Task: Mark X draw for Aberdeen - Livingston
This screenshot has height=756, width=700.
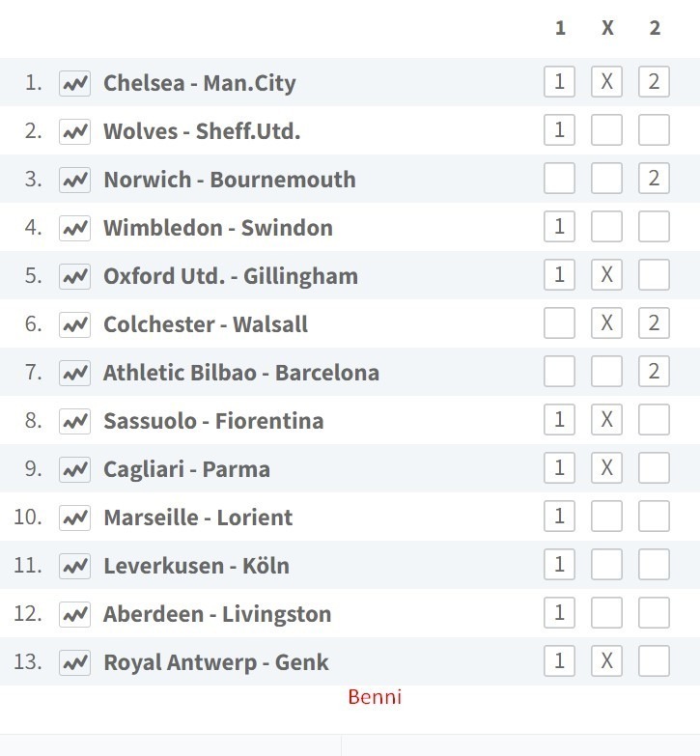Action: pyautogui.click(x=606, y=612)
